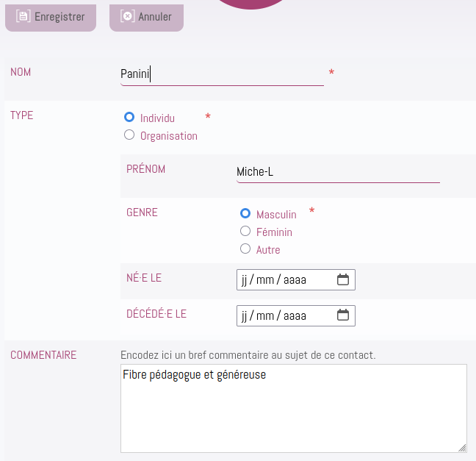Click the Individu label text
Image resolution: width=476 pixels, height=461 pixels.
[157, 118]
